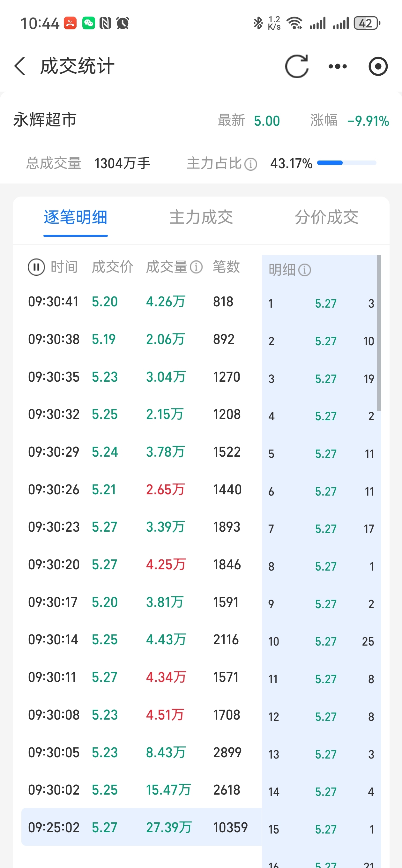Tap the count 2899 cell
This screenshot has height=868, width=402.
227,752
